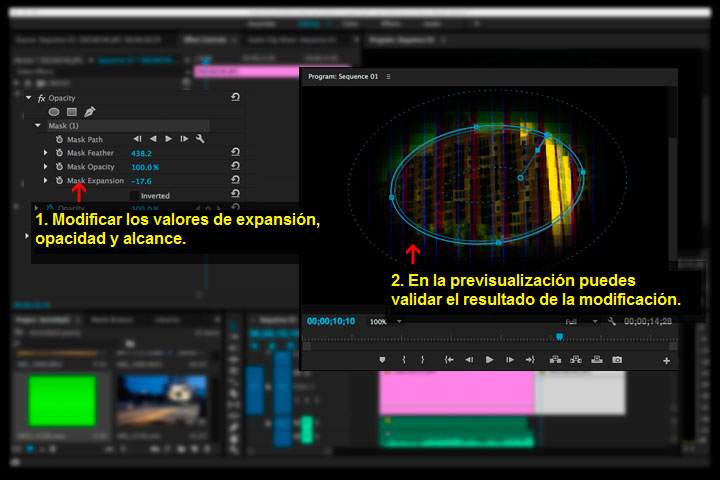The width and height of the screenshot is (720, 480).
Task: Select the top mask vertex on ellipse
Action: [476, 127]
